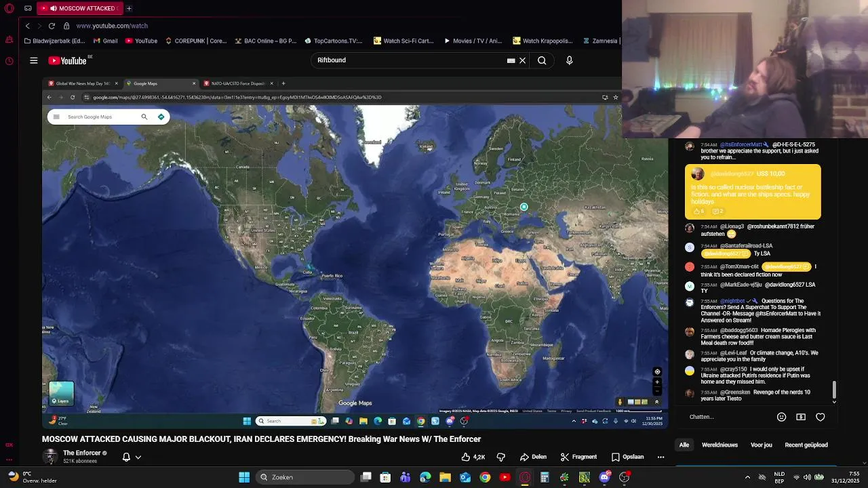Show hidden system tray icons
The image size is (868, 488).
[747, 477]
